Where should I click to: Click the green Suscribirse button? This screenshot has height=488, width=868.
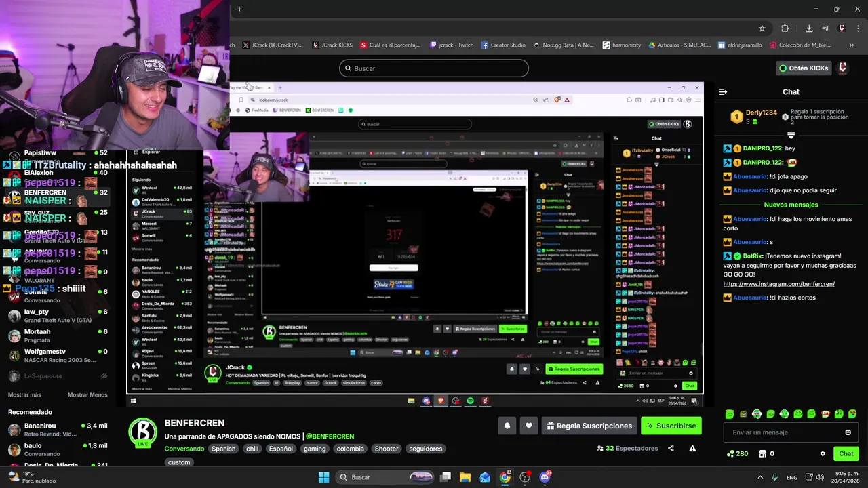(671, 426)
